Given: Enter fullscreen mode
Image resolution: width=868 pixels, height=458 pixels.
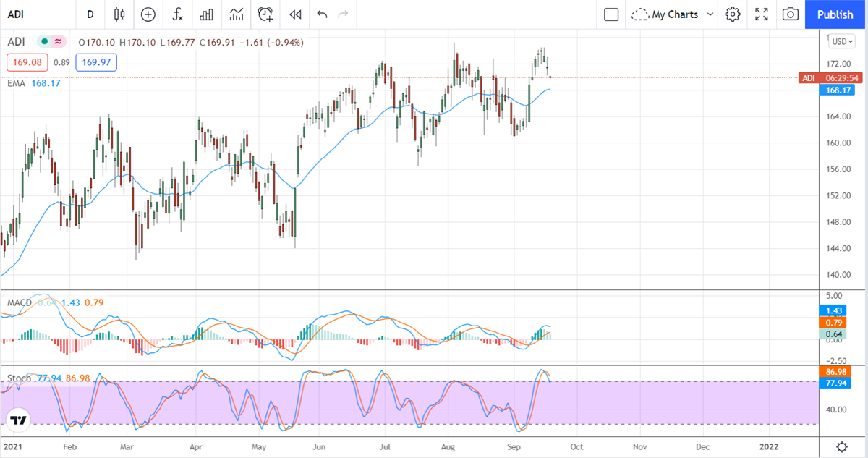Looking at the screenshot, I should click(x=762, y=14).
